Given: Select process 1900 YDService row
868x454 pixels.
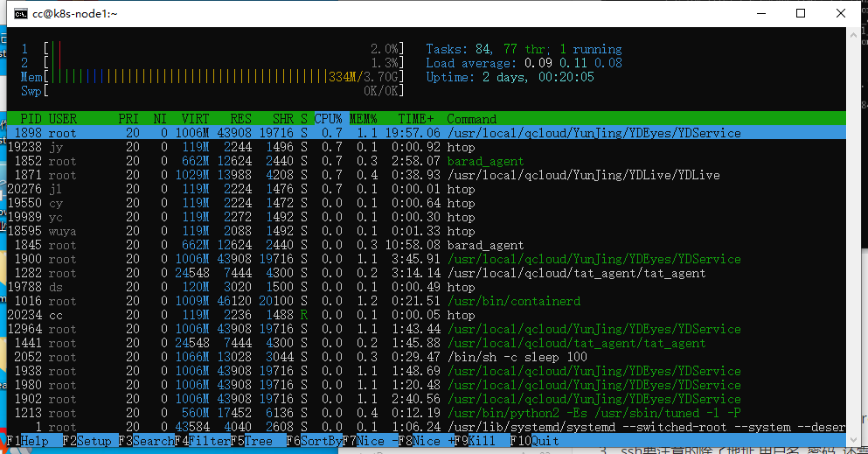Looking at the screenshot, I should click(x=427, y=259).
